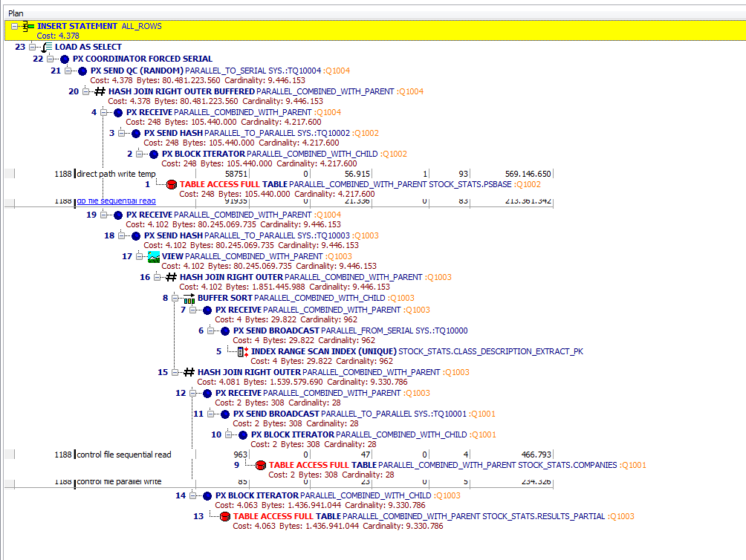
Task: Click the HASH JOIN RIGHT OUTER BUFFERED hash icon
Action: pos(100,91)
